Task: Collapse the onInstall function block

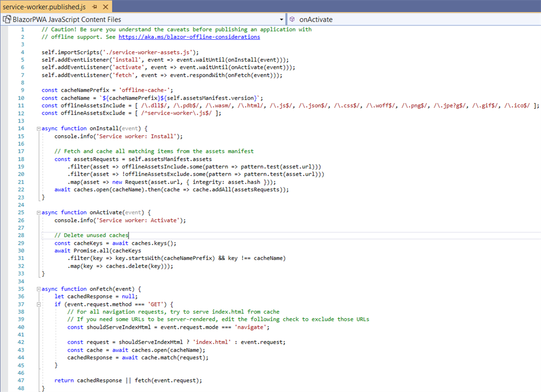Action: tap(38, 128)
